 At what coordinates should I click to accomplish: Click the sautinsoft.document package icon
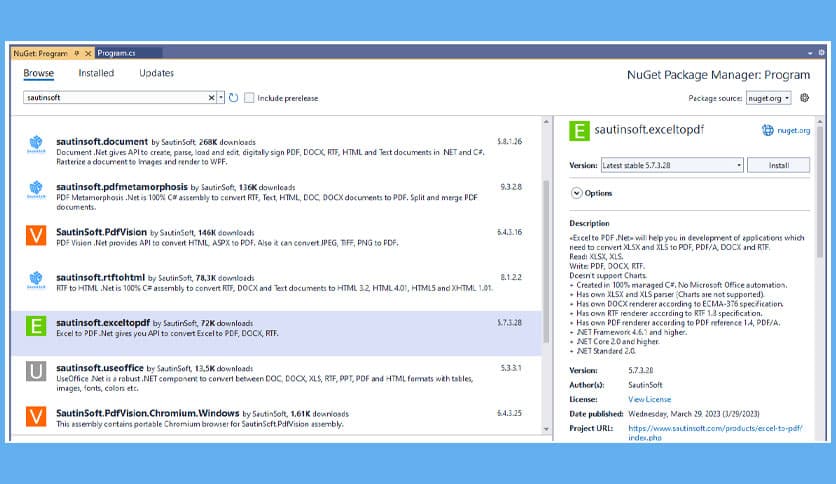pyautogui.click(x=36, y=144)
